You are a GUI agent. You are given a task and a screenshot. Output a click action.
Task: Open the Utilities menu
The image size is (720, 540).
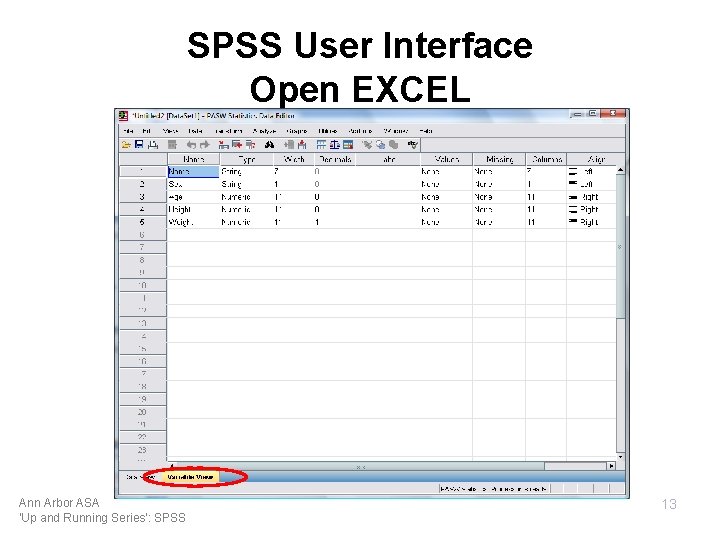pos(327,131)
